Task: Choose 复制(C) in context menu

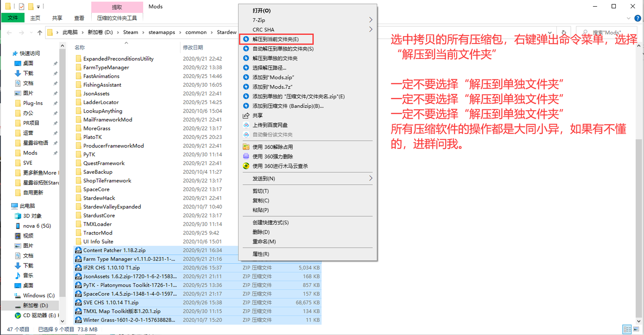Action: coord(308,201)
